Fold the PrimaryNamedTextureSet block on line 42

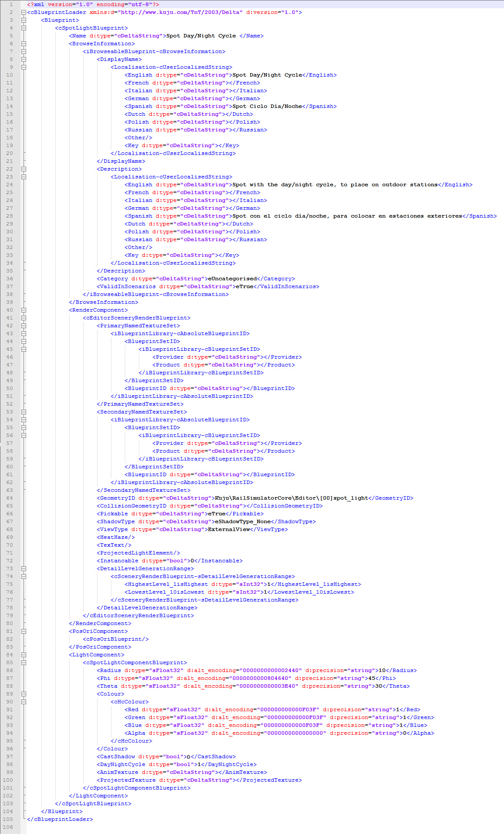coord(24,326)
